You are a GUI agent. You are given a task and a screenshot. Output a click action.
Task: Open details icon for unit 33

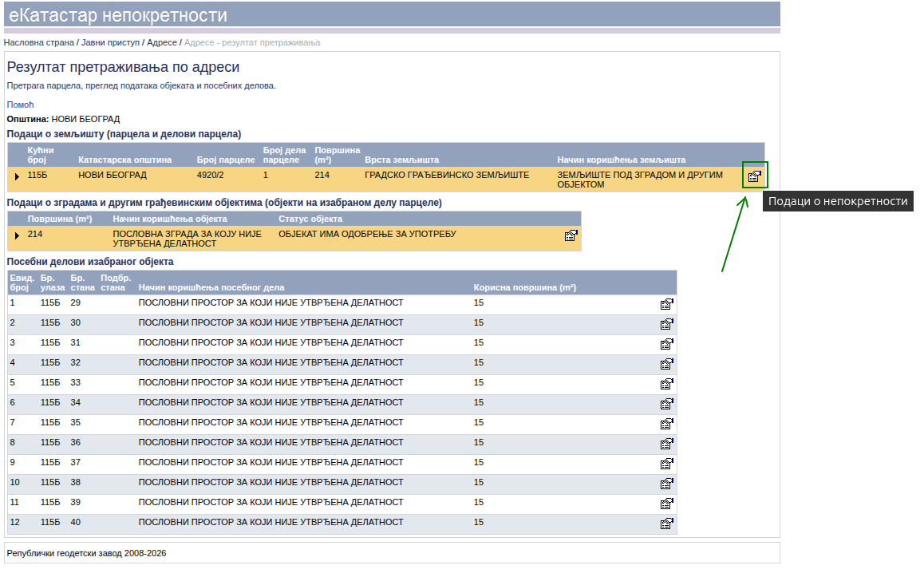click(x=666, y=384)
